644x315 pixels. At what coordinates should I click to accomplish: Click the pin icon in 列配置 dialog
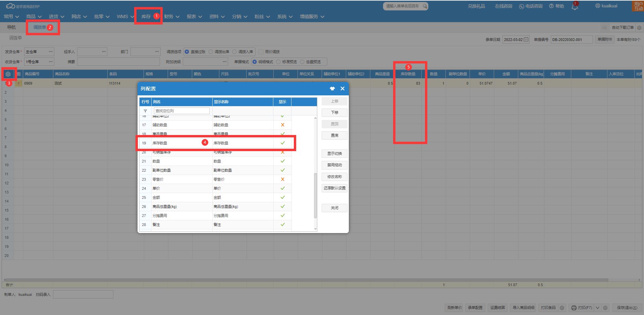pyautogui.click(x=332, y=89)
